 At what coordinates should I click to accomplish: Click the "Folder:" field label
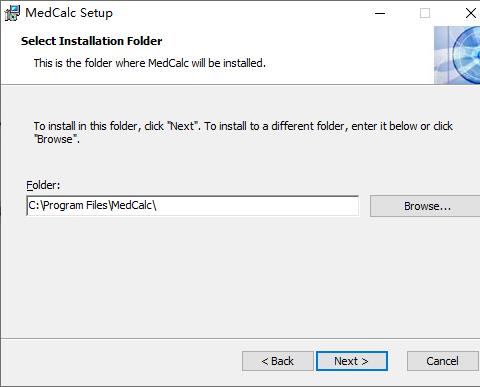tap(43, 185)
